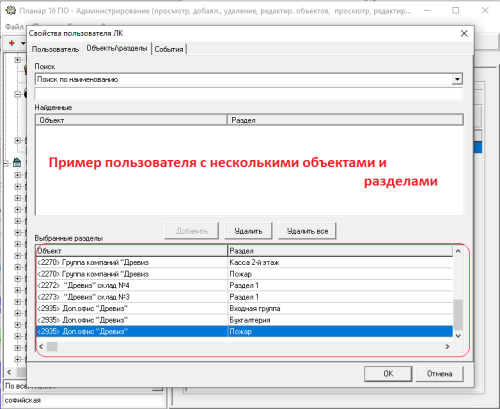The image size is (500, 409).
Task: Select row <2272> "Древиз" склад №4
Action: point(244,285)
